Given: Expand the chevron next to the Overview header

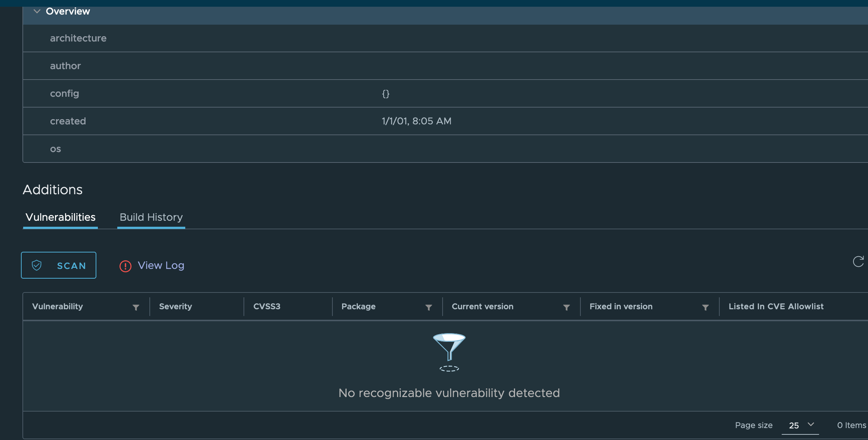Looking at the screenshot, I should click(x=37, y=11).
